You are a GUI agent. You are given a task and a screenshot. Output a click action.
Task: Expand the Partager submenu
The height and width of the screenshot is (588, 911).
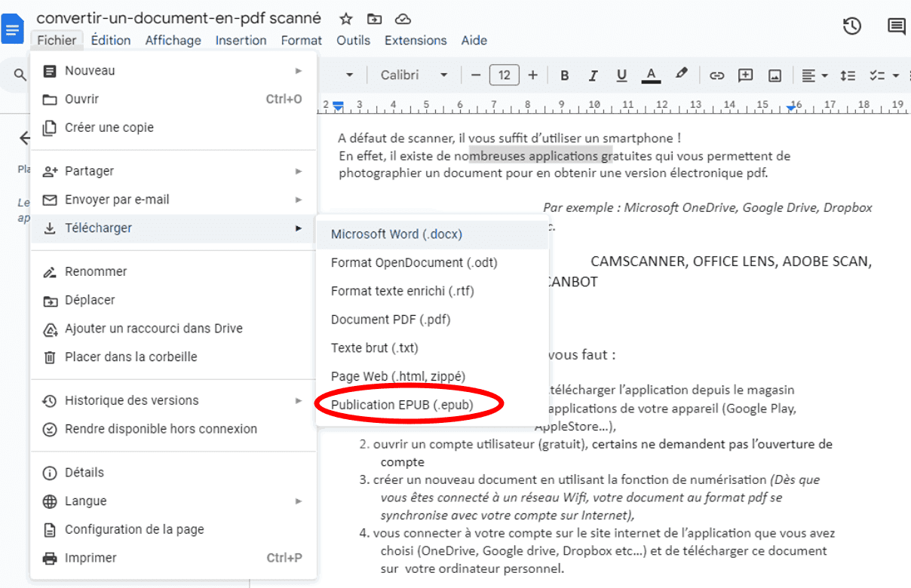click(173, 171)
